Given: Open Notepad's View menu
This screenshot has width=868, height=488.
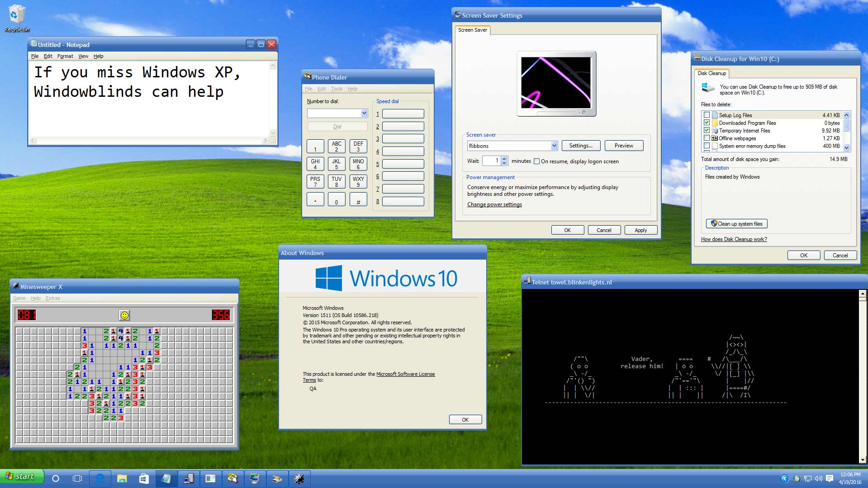Looking at the screenshot, I should point(83,56).
